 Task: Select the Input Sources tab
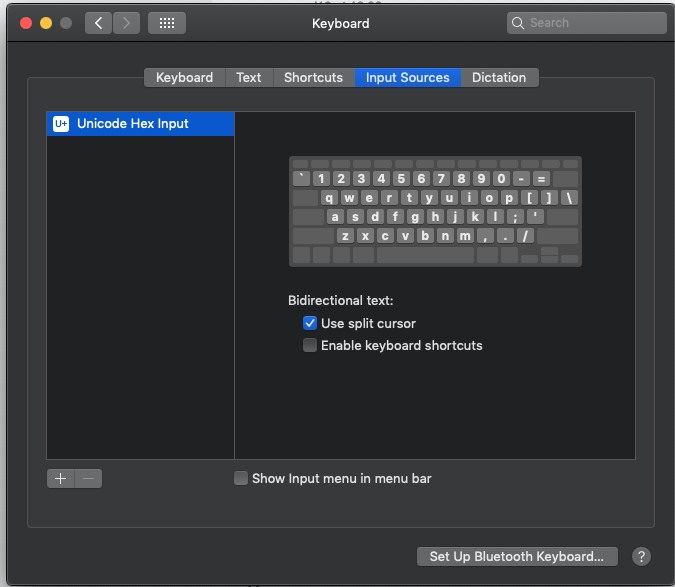407,77
